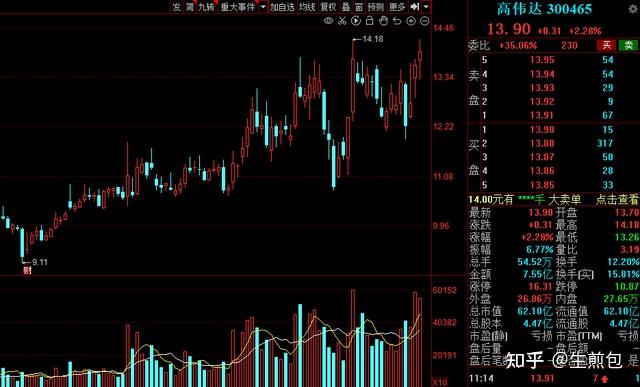Select 加自选 in the chart toolbar
The width and height of the screenshot is (640, 387).
282,7
